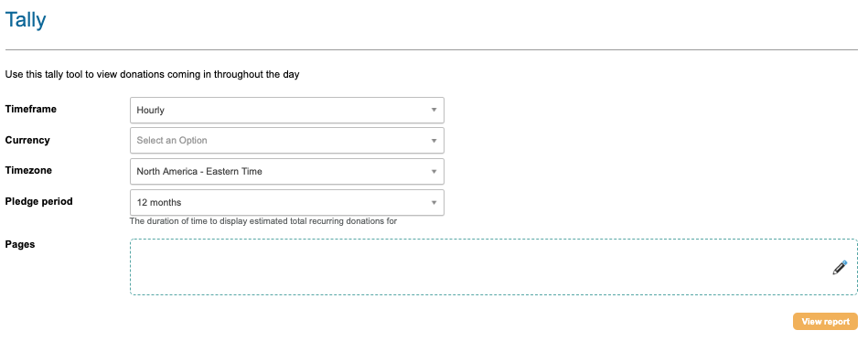Screen dimensions: 868x341
Task: Click the arrow icon of Pledge period field
Action: (434, 203)
